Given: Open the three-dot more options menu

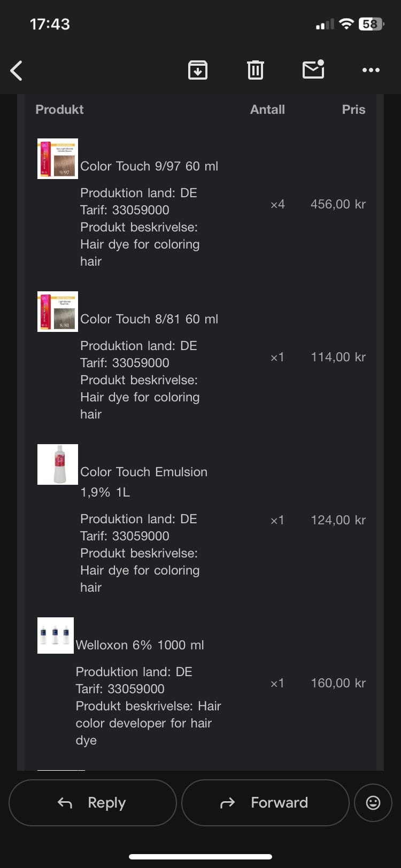Looking at the screenshot, I should click(x=371, y=70).
